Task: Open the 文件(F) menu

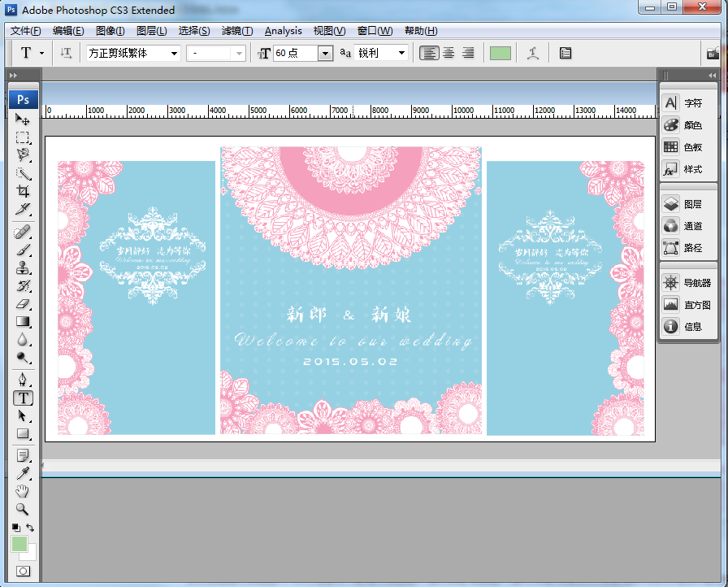Action: [x=26, y=31]
